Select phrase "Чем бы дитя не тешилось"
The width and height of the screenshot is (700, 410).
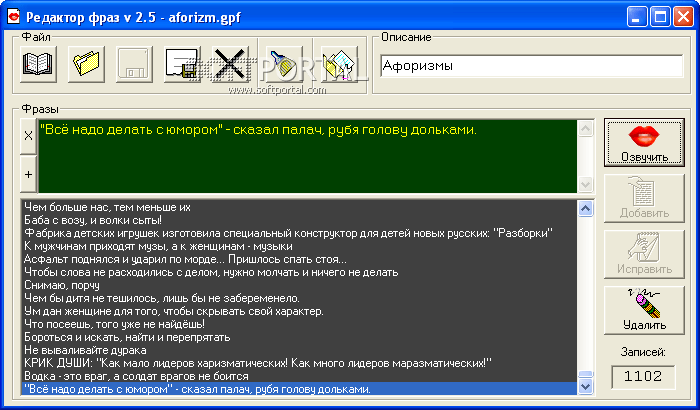tap(299, 298)
